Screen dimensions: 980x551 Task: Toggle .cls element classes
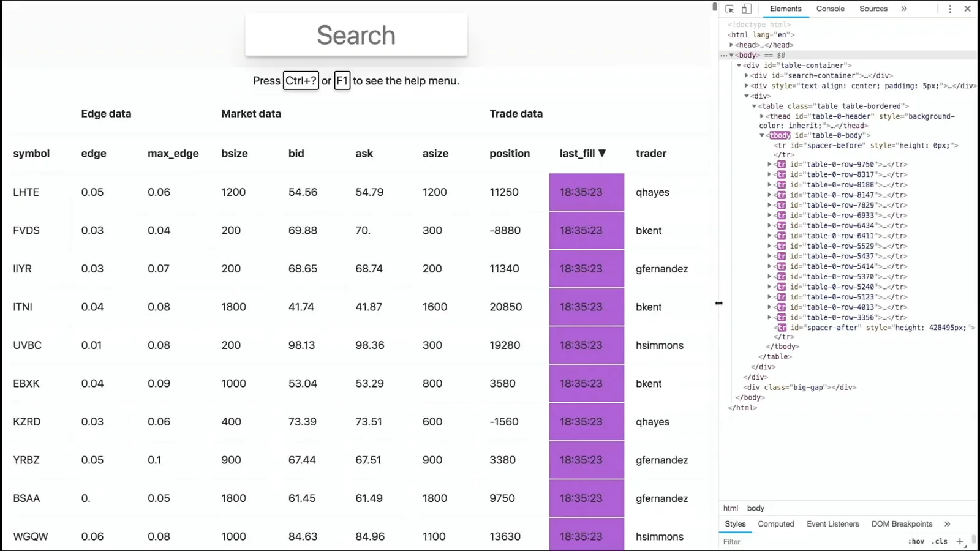pyautogui.click(x=940, y=541)
